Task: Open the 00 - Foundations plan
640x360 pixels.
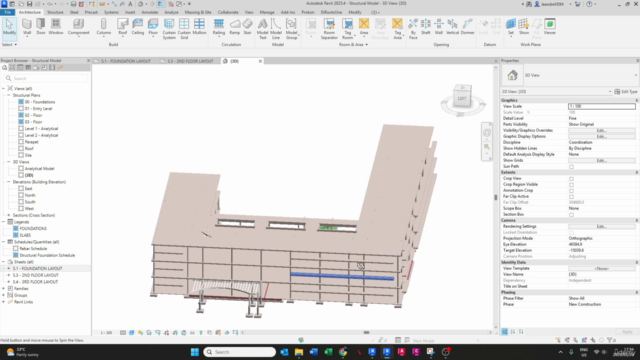Action: (x=40, y=102)
